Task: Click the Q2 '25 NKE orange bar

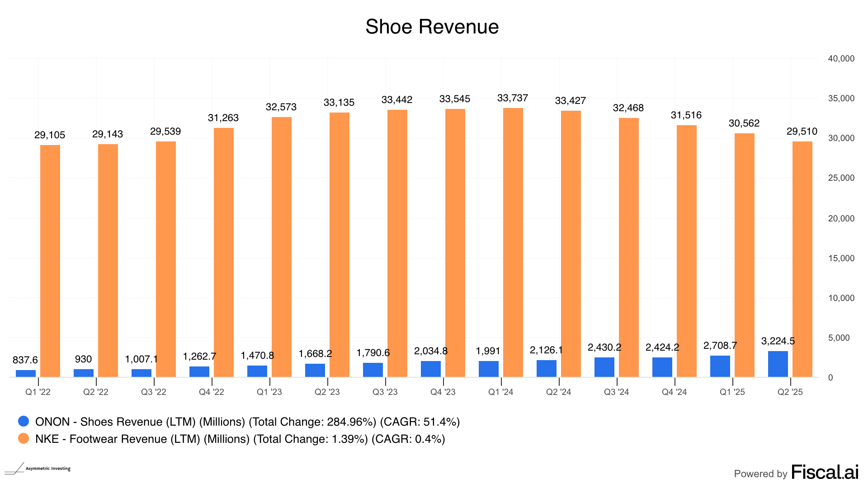Action: click(x=802, y=259)
